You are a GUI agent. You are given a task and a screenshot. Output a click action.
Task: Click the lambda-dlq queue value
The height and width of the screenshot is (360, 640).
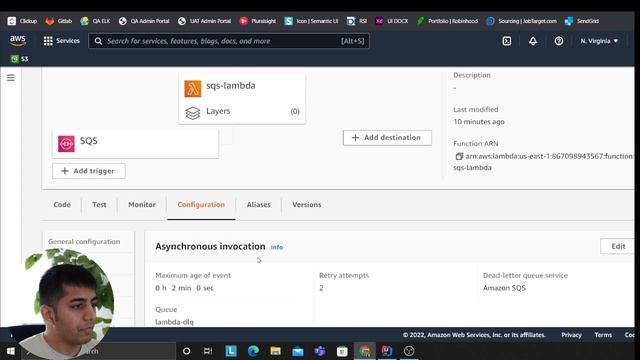(x=174, y=322)
